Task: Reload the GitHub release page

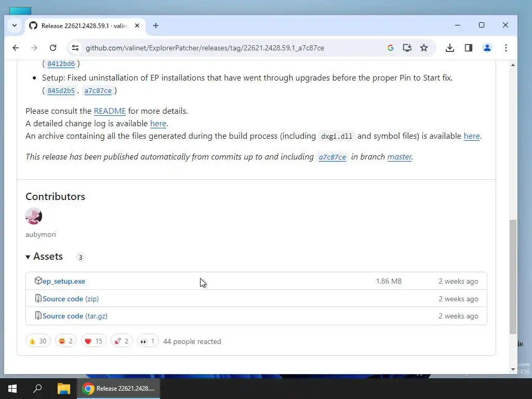Action: pyautogui.click(x=53, y=48)
